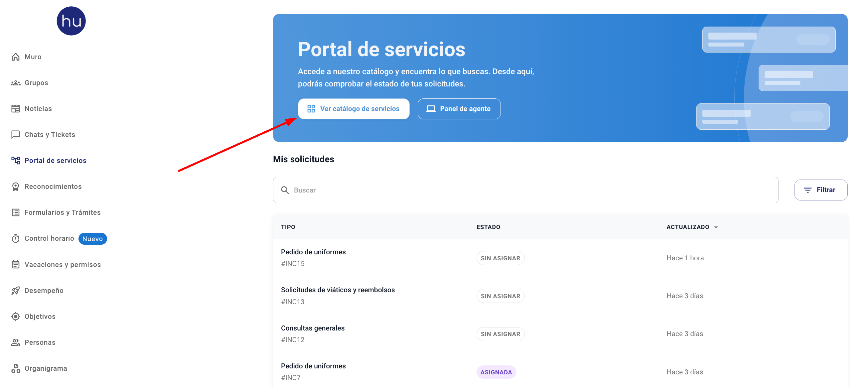Open Formularios y Trámites menu item
Image resolution: width=868 pixels, height=387 pixels.
(x=62, y=212)
